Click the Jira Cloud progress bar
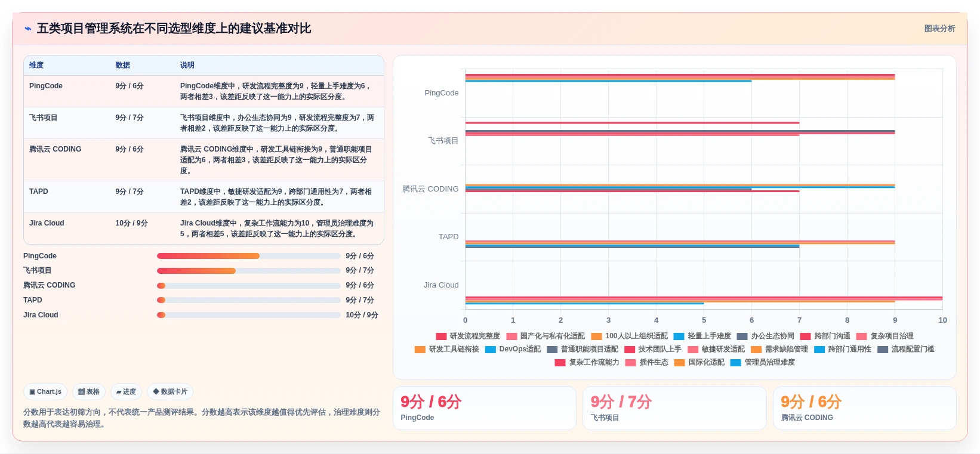 (x=248, y=315)
